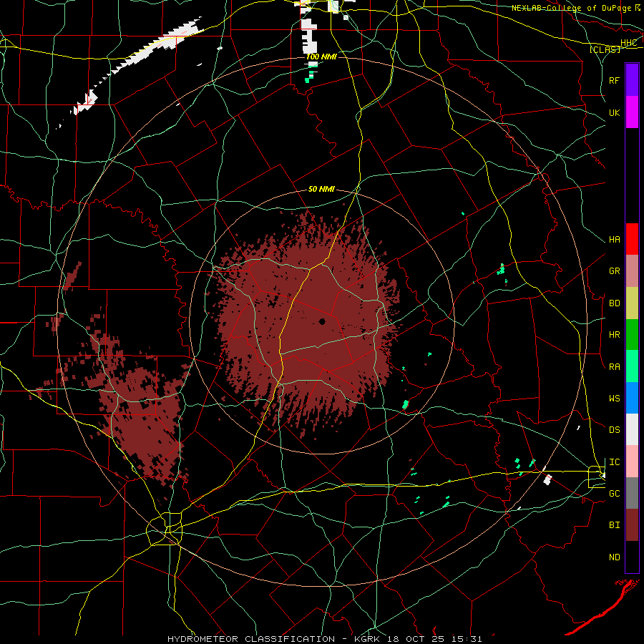This screenshot has width=644, height=644.
Task: Click the ND legend label
Action: (x=615, y=557)
